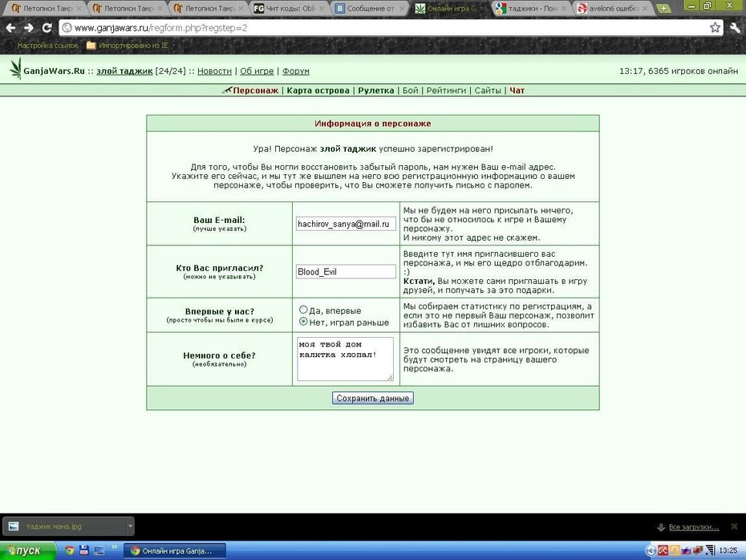
Task: Open Карта острова in game menu
Action: tap(318, 91)
